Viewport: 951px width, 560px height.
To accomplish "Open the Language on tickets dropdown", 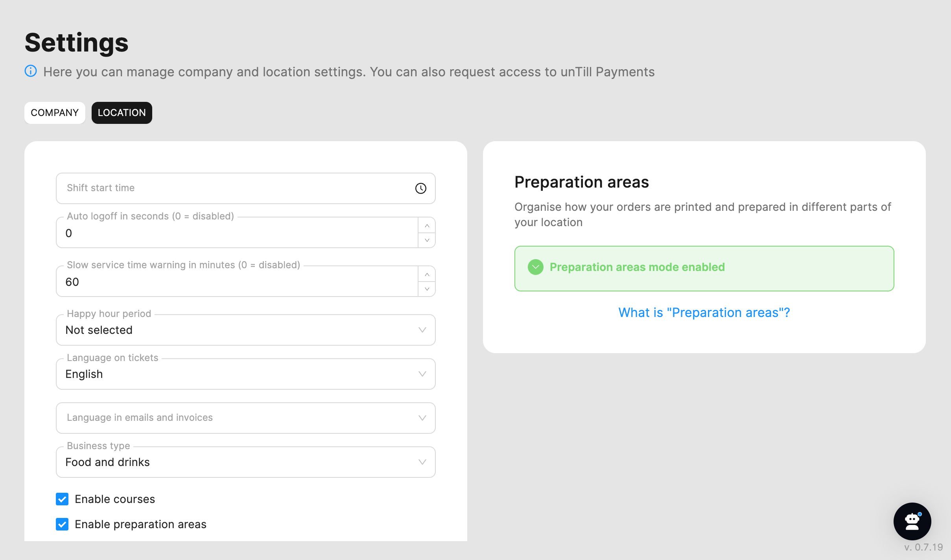I will (x=245, y=374).
